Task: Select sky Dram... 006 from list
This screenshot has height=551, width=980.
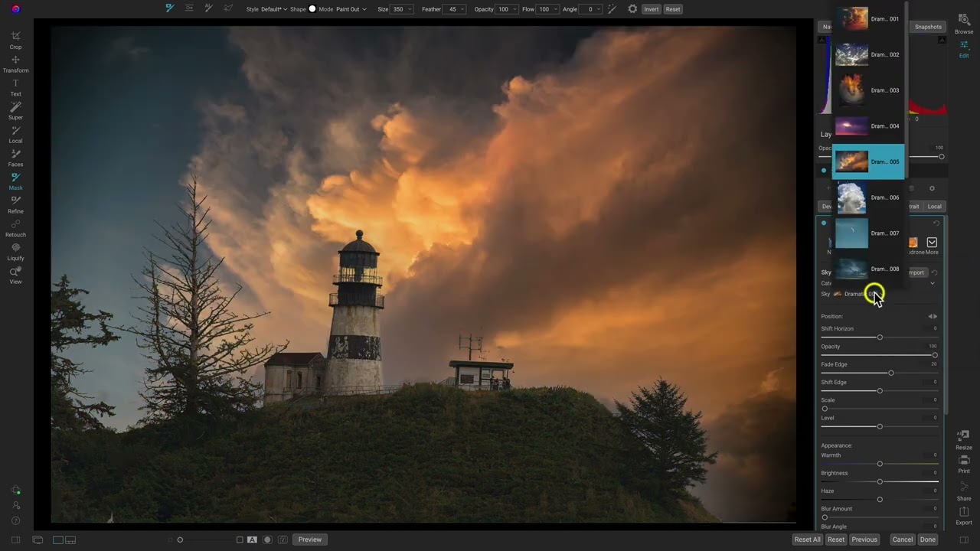Action: point(868,197)
